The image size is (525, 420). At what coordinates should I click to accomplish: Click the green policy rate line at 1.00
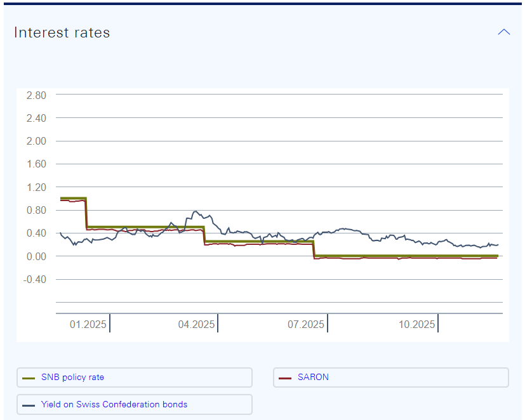(73, 199)
